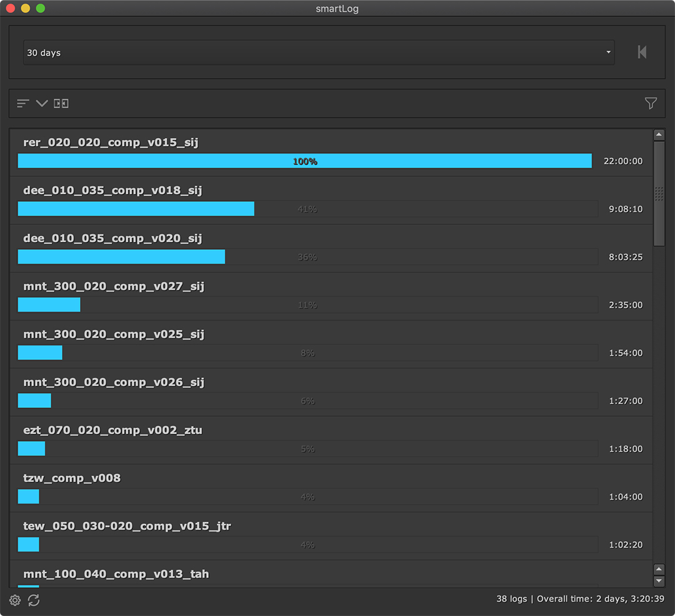Select the ezt_070_020_comp_v002_ztu log entry
This screenshot has height=616, width=675.
coord(112,430)
